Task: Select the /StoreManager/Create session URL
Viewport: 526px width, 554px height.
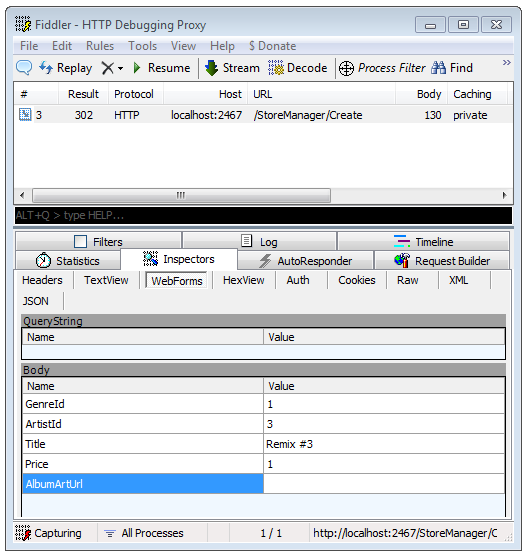Action: (308, 115)
